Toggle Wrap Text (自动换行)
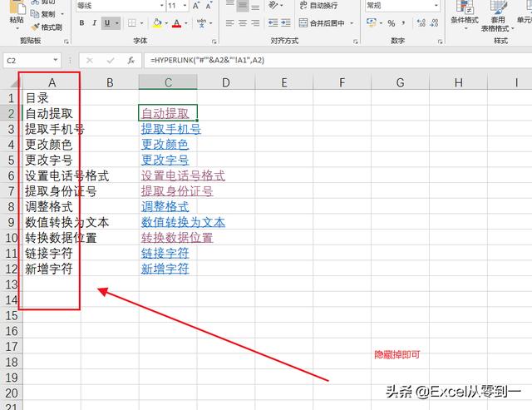 click(x=318, y=6)
